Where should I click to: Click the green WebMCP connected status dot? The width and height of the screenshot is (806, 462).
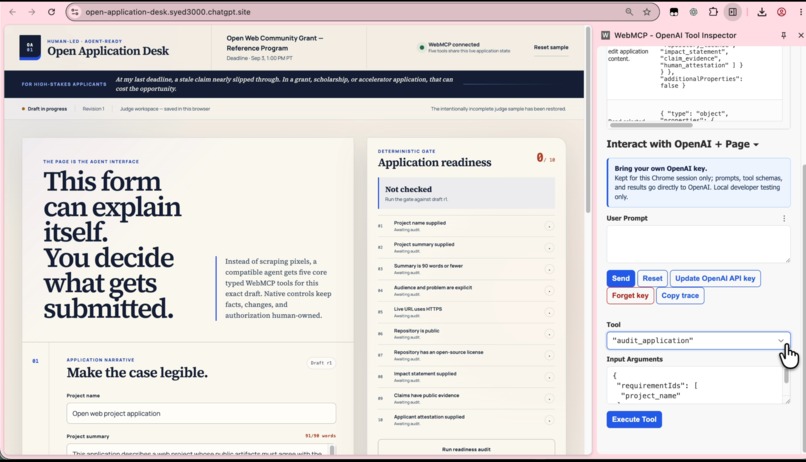[x=422, y=47]
